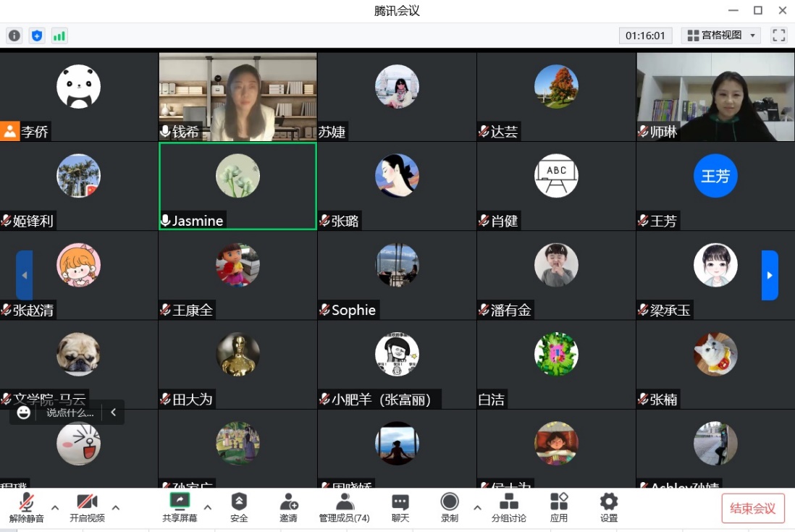The height and width of the screenshot is (532, 795).
Task: Expand audio options arrow beside 解除静音
Action: [55, 507]
